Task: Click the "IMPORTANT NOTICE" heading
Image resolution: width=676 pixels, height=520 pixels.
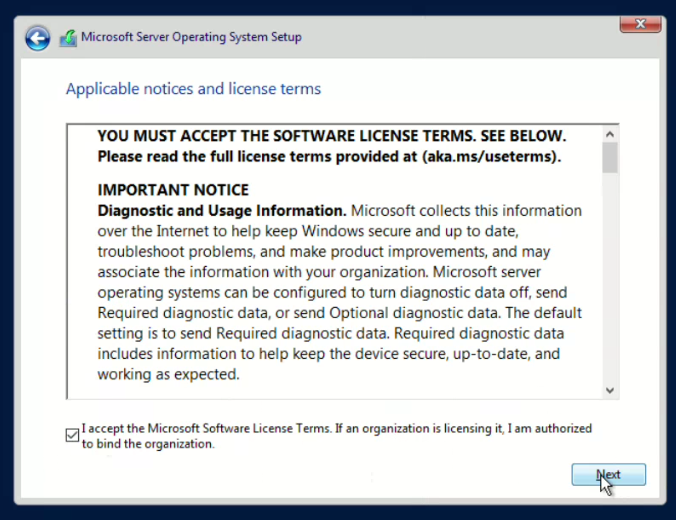Action: click(x=173, y=190)
